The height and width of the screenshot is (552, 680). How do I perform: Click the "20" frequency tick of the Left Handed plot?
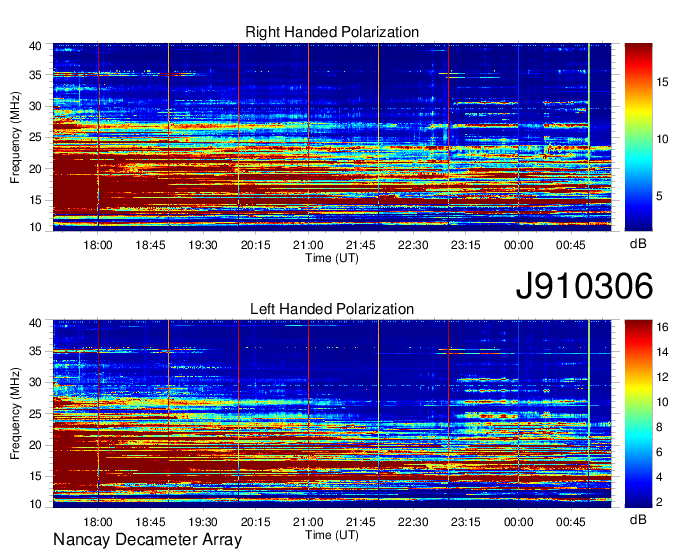(x=35, y=446)
